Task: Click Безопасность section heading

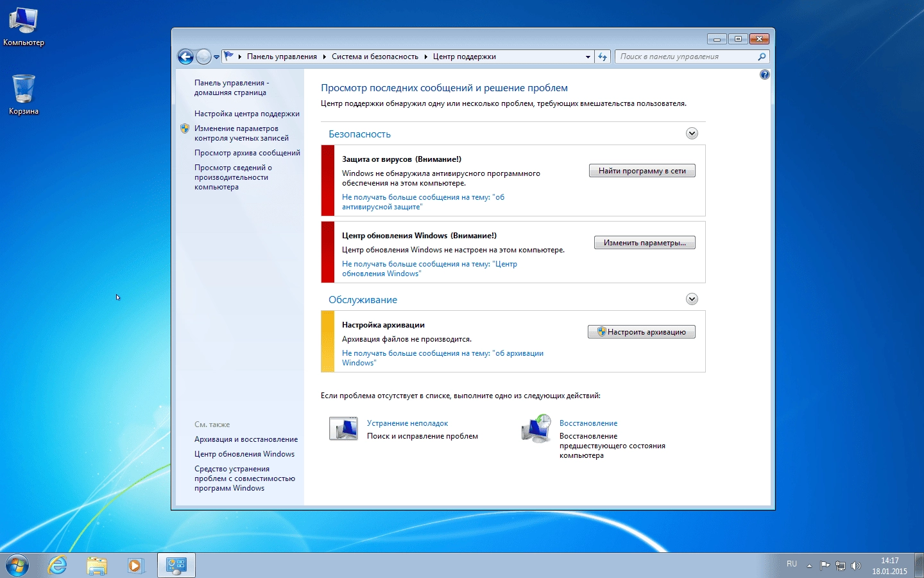Action: click(359, 134)
